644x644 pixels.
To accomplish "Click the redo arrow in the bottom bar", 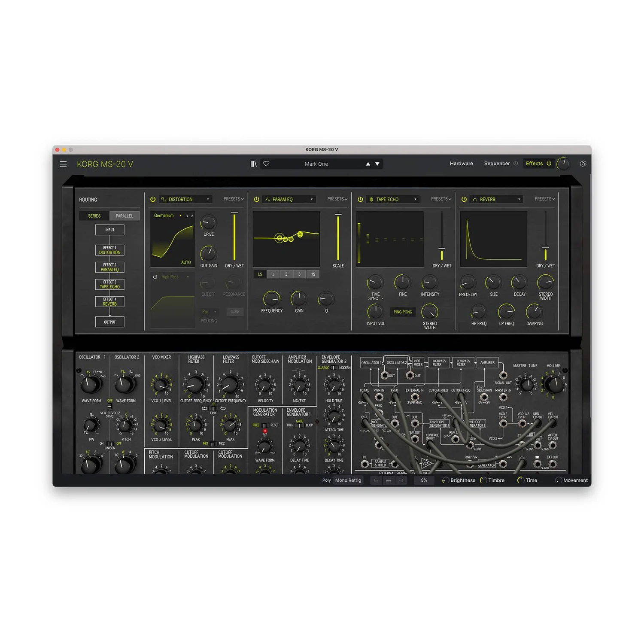I will [x=401, y=480].
